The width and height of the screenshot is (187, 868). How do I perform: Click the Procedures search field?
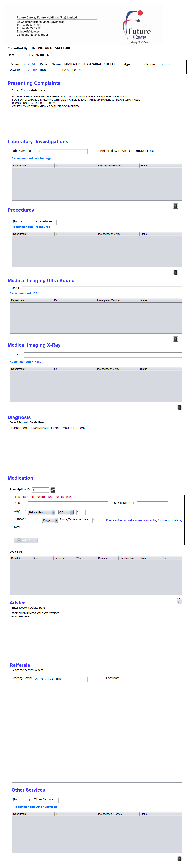119,222
